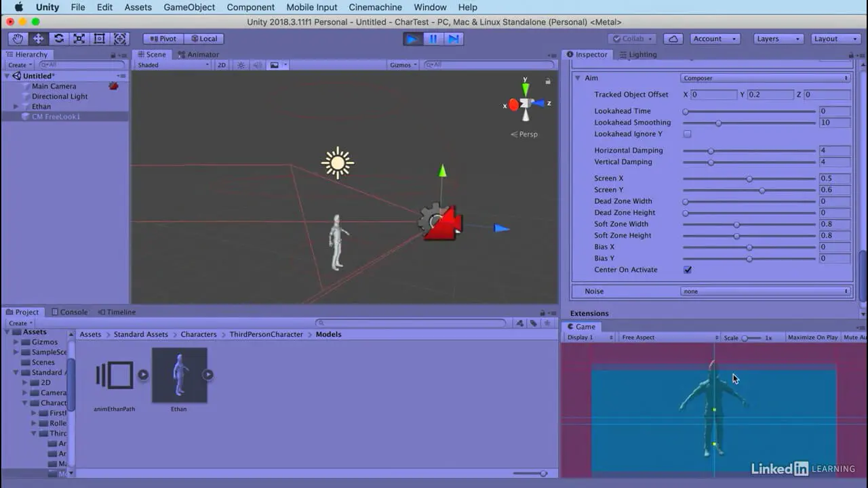The height and width of the screenshot is (488, 868).
Task: Toggle Maximize On Play
Action: click(x=812, y=338)
